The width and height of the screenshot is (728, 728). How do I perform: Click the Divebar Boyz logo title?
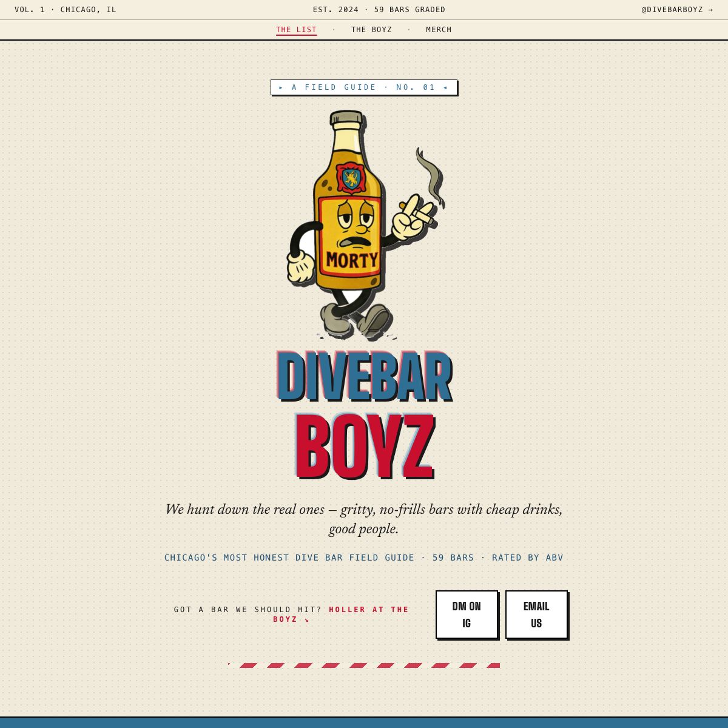pyautogui.click(x=364, y=414)
